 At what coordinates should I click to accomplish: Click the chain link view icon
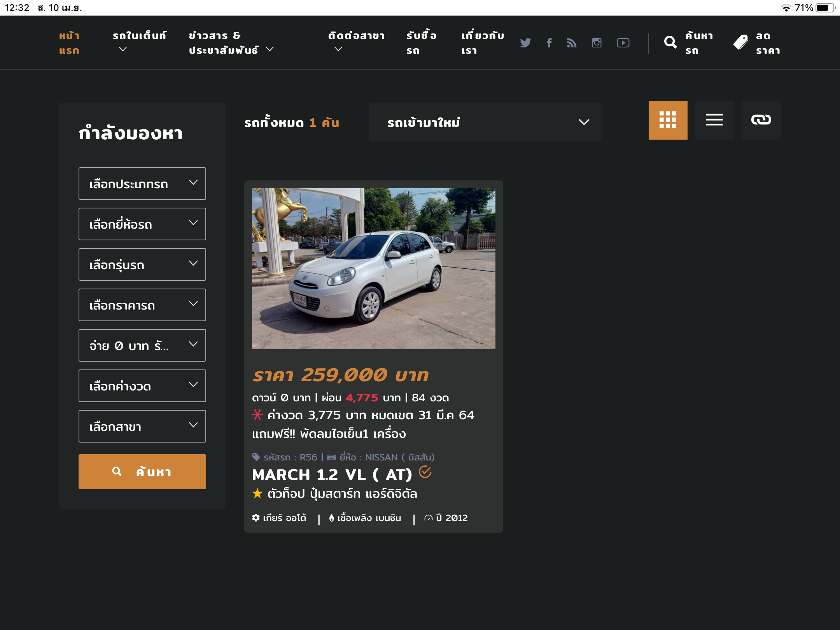click(761, 120)
